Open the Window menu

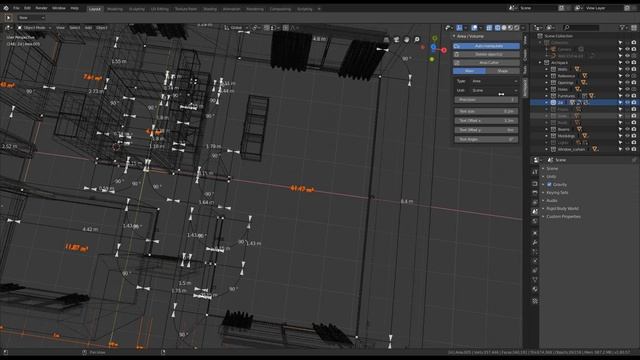coord(59,8)
